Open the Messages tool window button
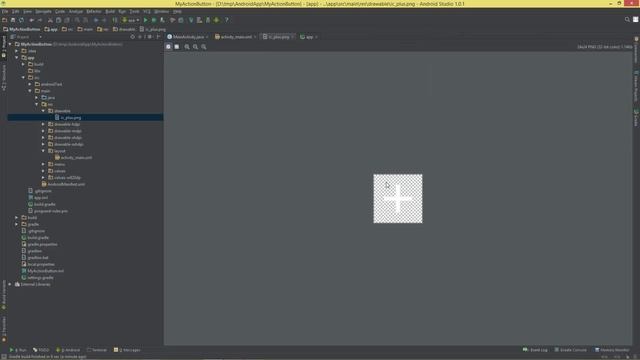The image size is (640, 360). click(127, 350)
